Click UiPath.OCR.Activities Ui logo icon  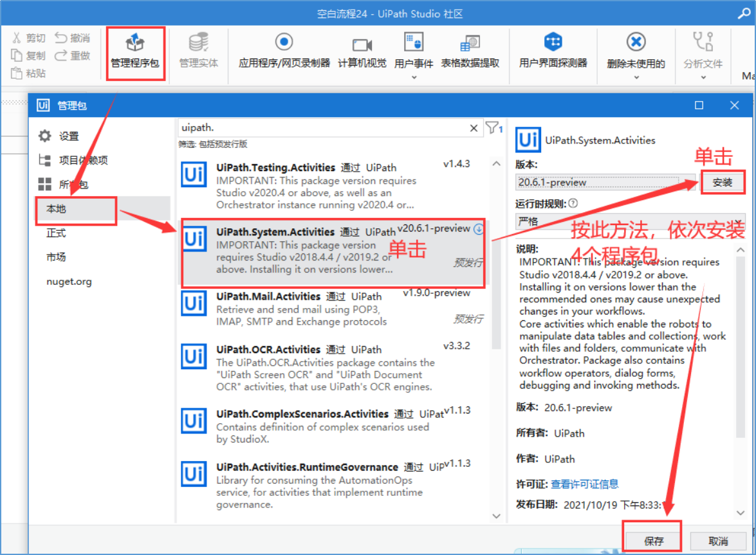coord(194,356)
